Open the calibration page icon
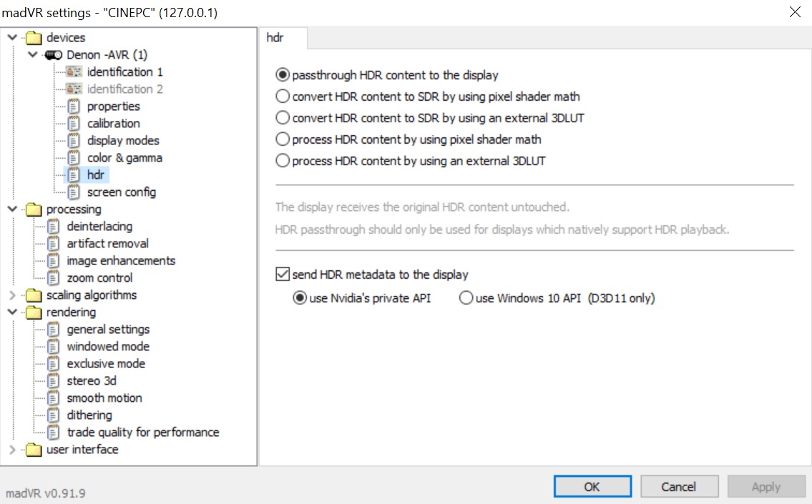Screen dimensions: 812x504 pyautogui.click(x=74, y=124)
